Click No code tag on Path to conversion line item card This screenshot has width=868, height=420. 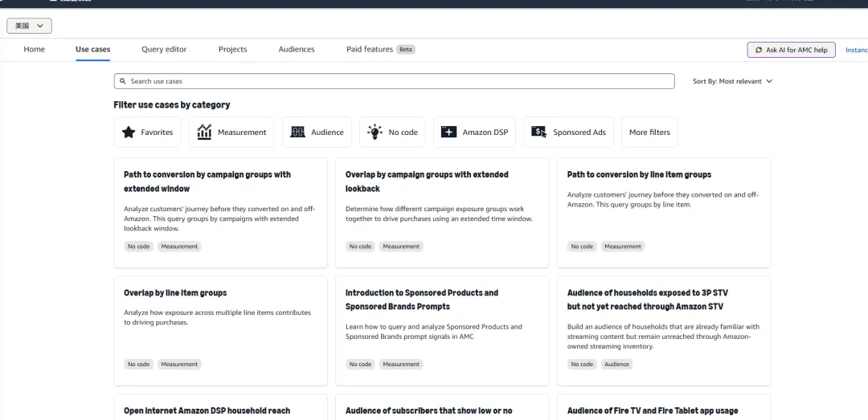click(582, 247)
